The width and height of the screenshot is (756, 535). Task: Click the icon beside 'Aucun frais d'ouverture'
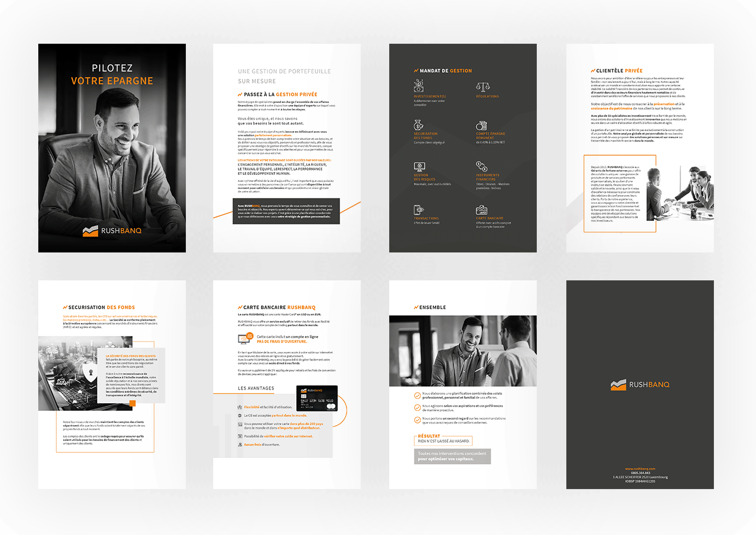pyautogui.click(x=240, y=444)
